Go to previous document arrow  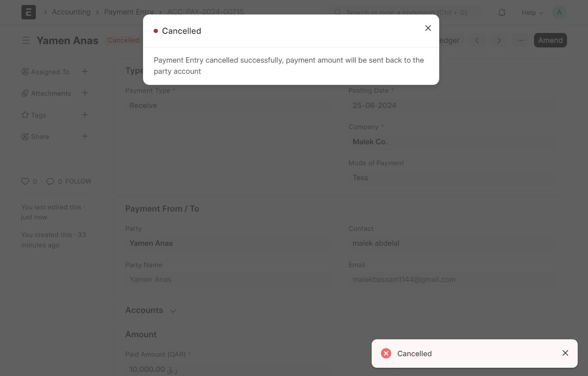pyautogui.click(x=477, y=40)
